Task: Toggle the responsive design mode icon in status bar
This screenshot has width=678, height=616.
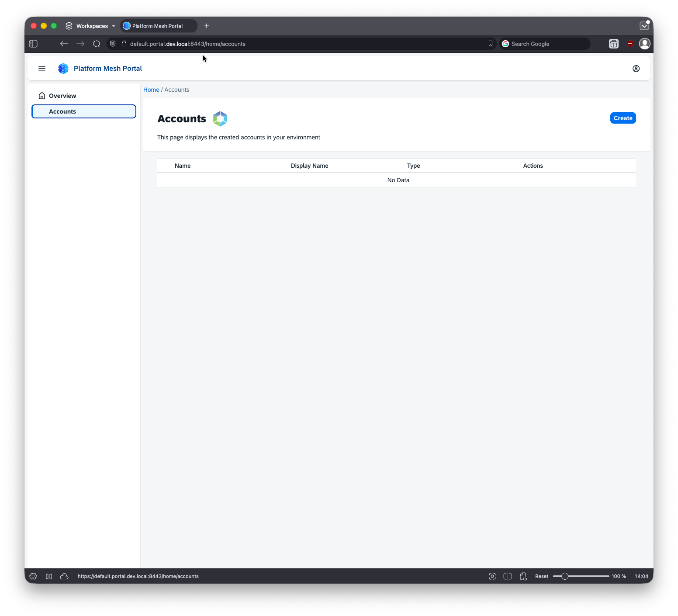Action: coord(507,576)
